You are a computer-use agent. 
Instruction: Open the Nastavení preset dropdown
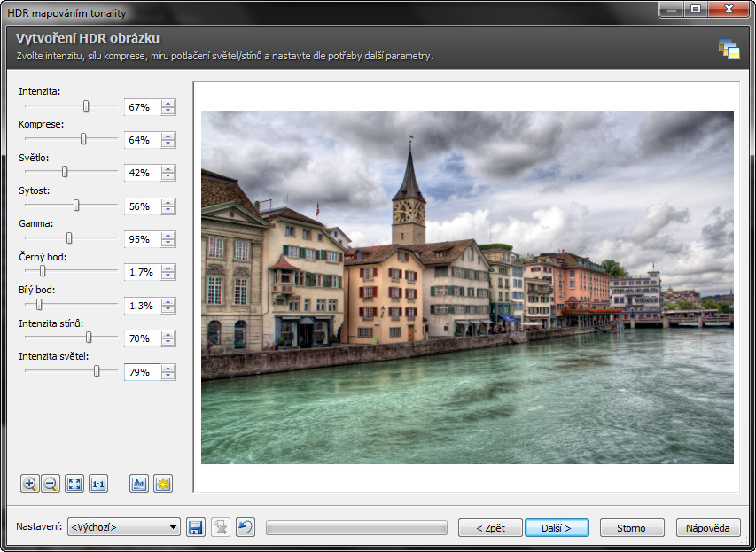click(124, 527)
